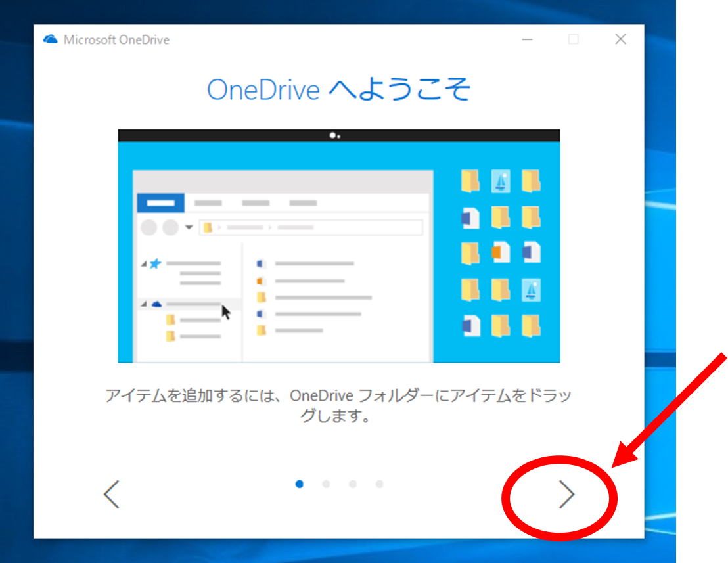Click the 'OneDrive へようこそ' heading
This screenshot has height=563, width=728.
point(339,89)
